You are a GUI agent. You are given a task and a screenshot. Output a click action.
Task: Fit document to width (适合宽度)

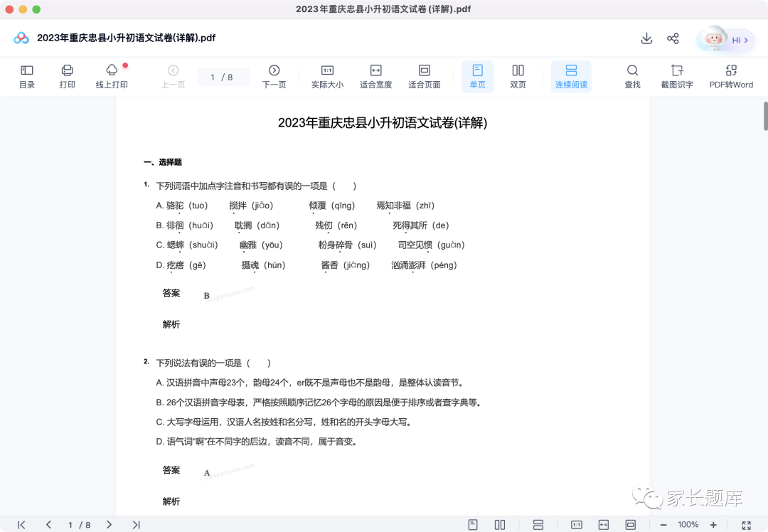(375, 77)
